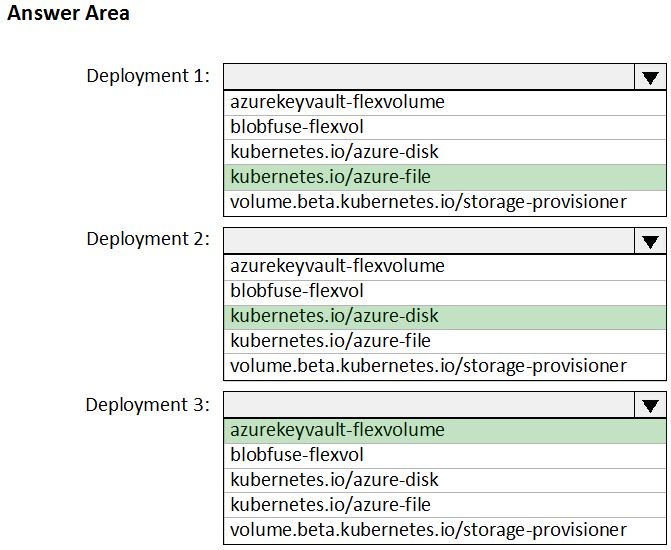Choose kubernetes.io/azure-file for Deployment 3

coord(445,505)
